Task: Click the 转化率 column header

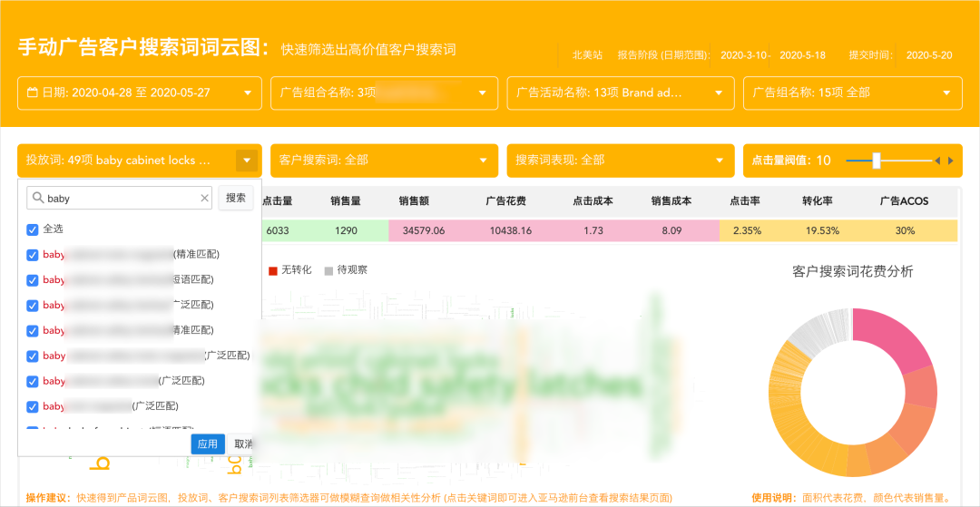Action: [818, 201]
